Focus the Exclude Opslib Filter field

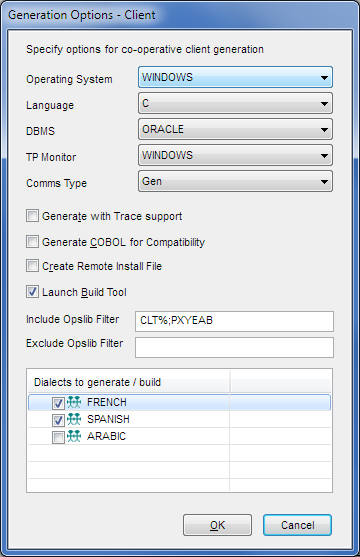pos(234,347)
